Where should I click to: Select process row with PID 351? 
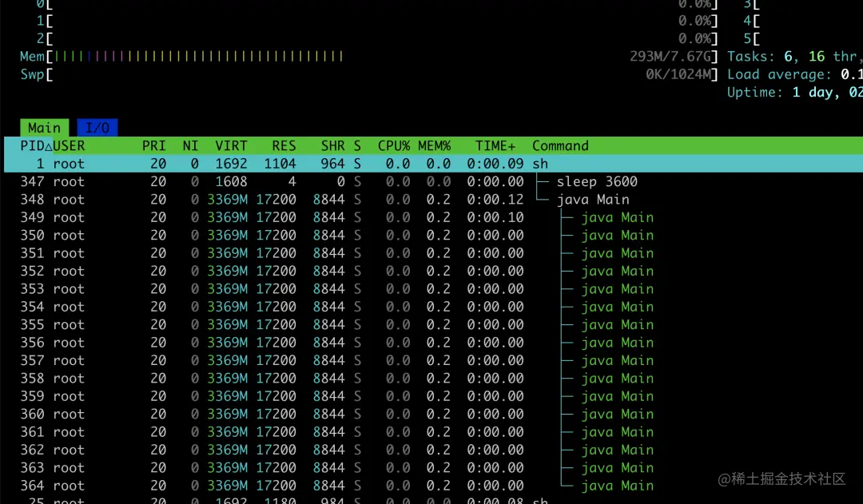(x=433, y=253)
